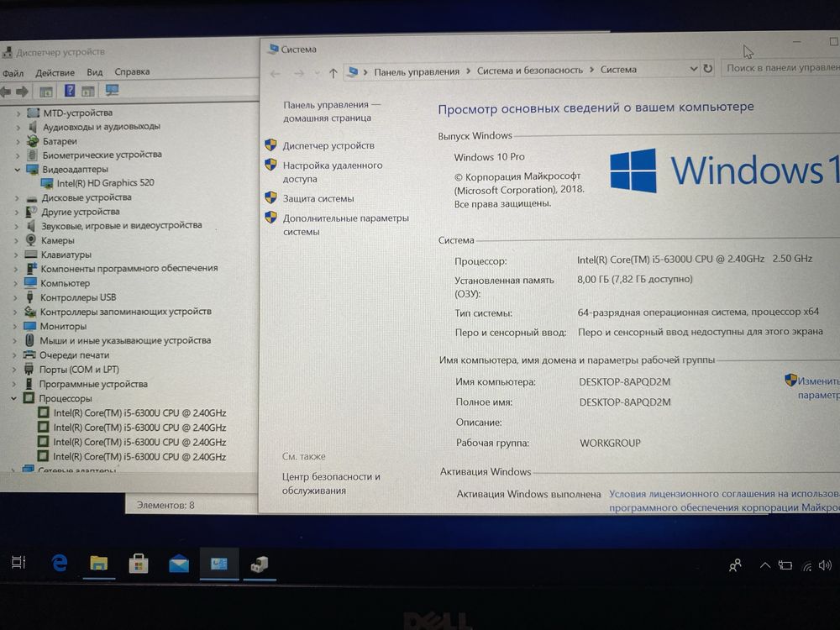Click the up arrow in Система window
The height and width of the screenshot is (630, 840).
point(333,73)
